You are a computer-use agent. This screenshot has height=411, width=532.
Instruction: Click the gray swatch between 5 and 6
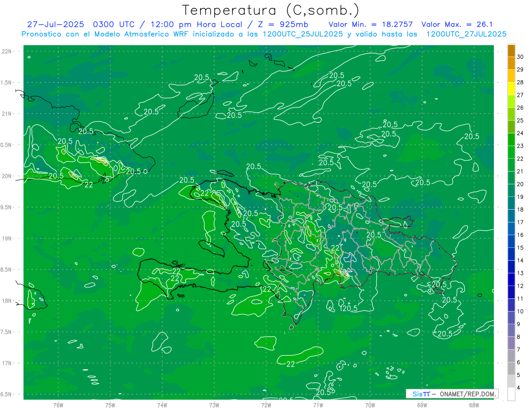coord(511,368)
